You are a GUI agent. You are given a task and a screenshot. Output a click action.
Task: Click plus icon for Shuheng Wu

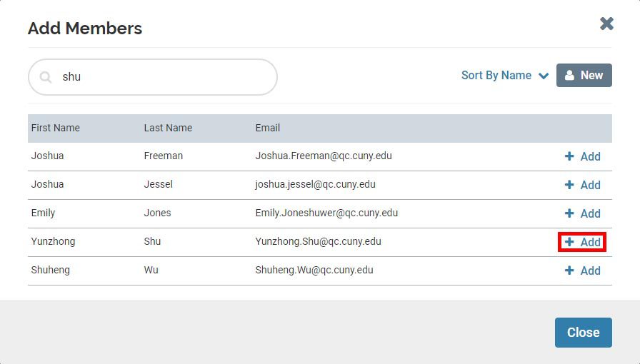[569, 271]
